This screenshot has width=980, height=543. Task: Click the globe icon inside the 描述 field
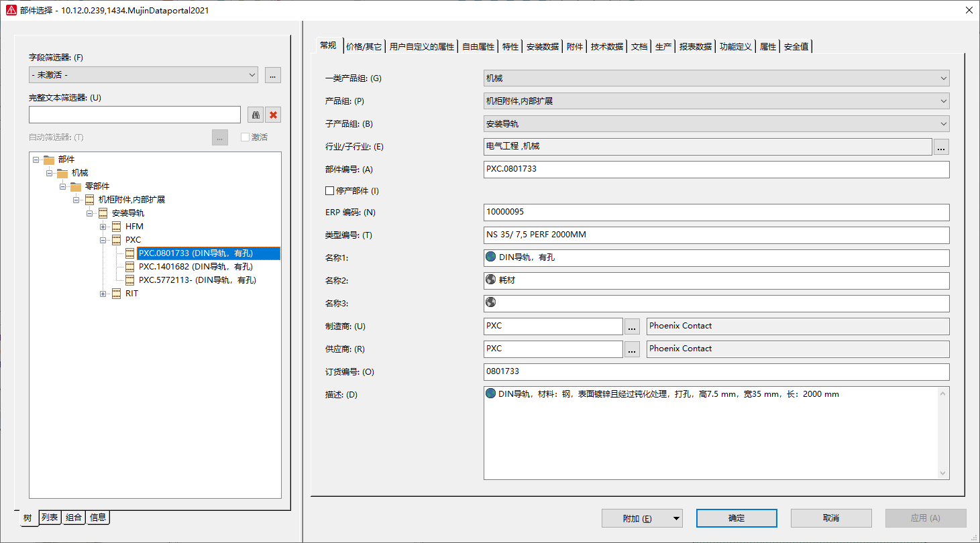point(490,394)
